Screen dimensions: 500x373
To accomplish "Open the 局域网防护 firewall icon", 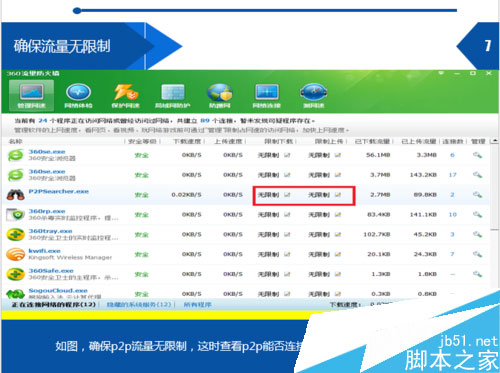I will point(173,95).
